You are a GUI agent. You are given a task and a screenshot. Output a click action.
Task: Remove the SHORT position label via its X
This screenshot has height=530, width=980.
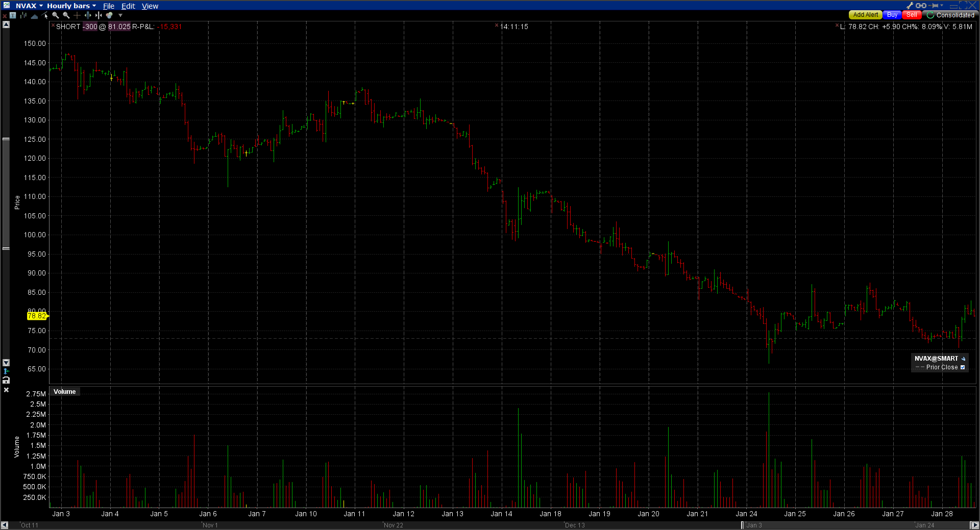click(53, 25)
